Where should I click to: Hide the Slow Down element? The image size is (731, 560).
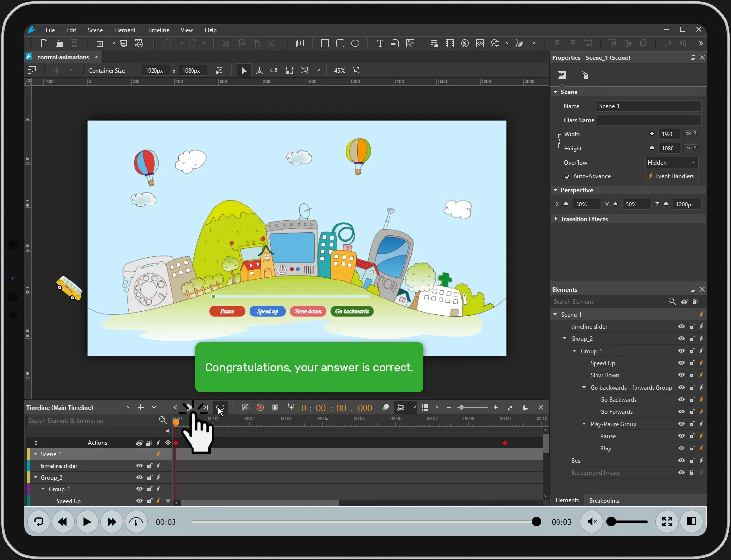[x=681, y=375]
